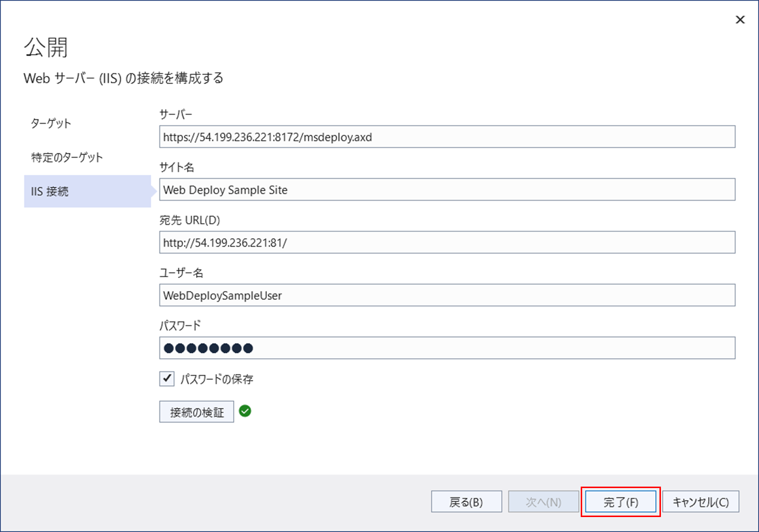Cancel with the キャンセル(C) button

point(701,502)
